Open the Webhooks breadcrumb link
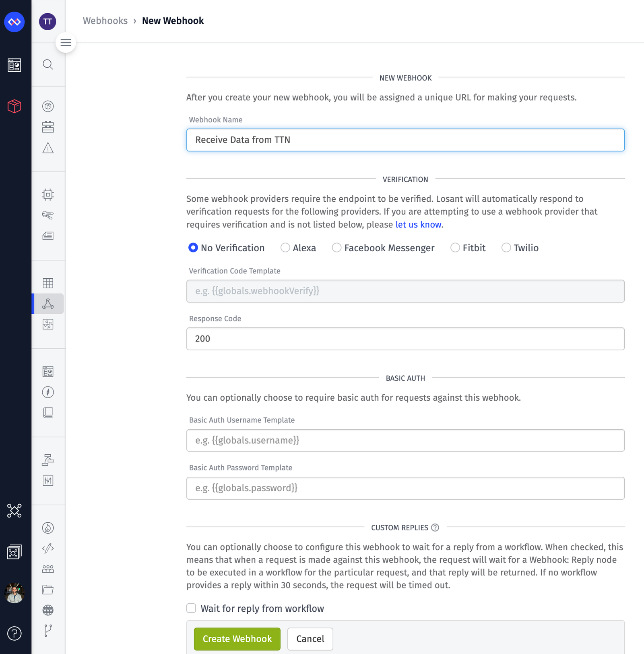Image resolution: width=644 pixels, height=654 pixels. (105, 21)
